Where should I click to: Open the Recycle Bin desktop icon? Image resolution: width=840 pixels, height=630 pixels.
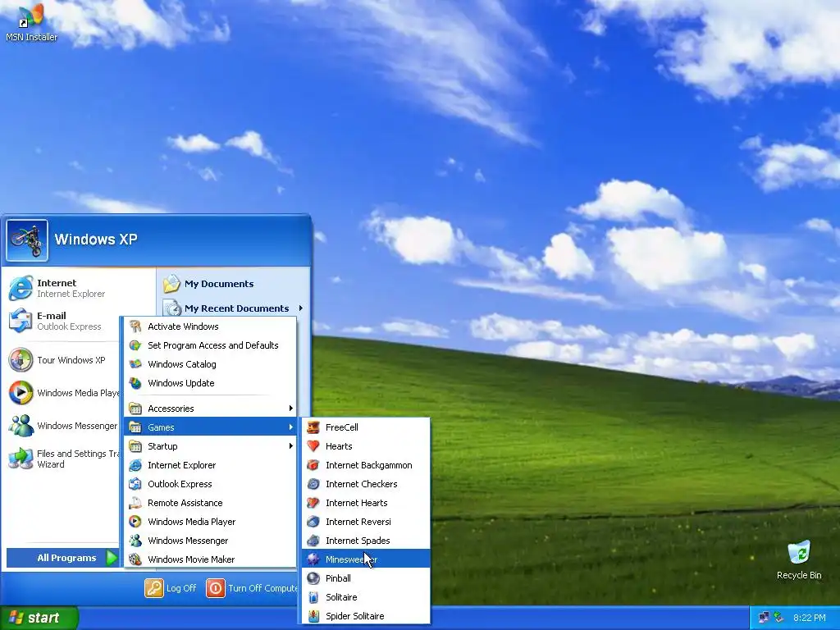click(799, 559)
